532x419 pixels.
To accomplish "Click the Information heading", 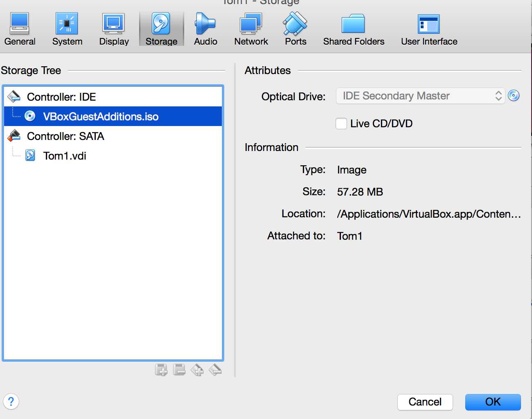I will click(271, 147).
